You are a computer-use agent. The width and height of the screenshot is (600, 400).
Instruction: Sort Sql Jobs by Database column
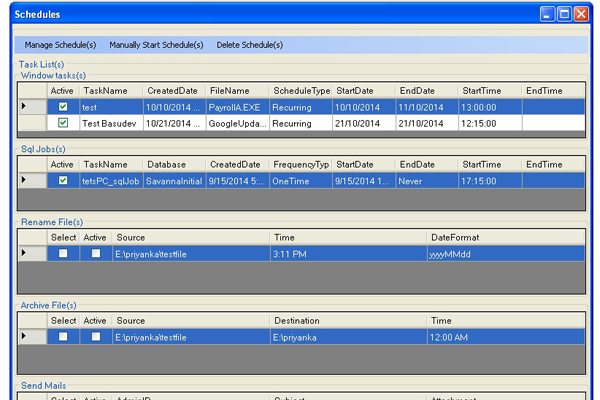point(175,165)
